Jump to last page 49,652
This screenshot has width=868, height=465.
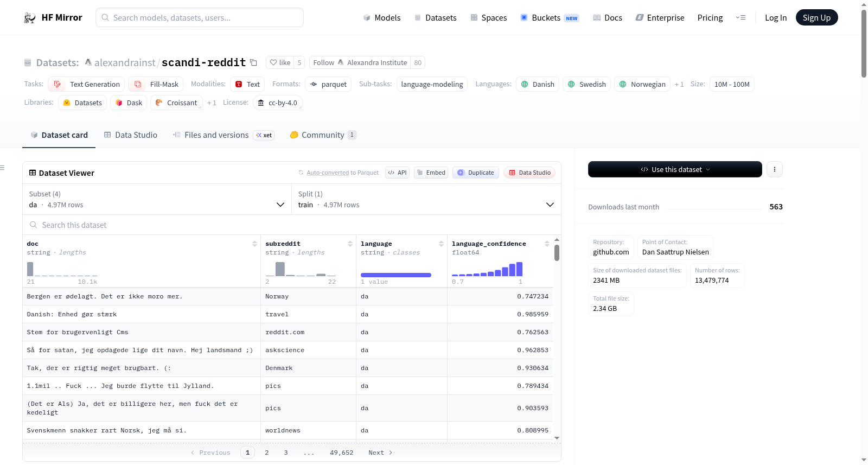point(342,453)
